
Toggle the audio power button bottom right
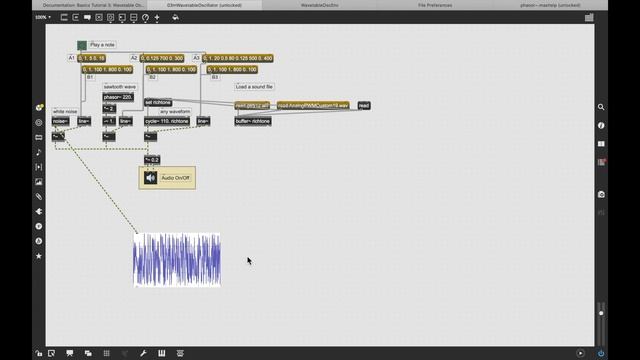coord(601,353)
